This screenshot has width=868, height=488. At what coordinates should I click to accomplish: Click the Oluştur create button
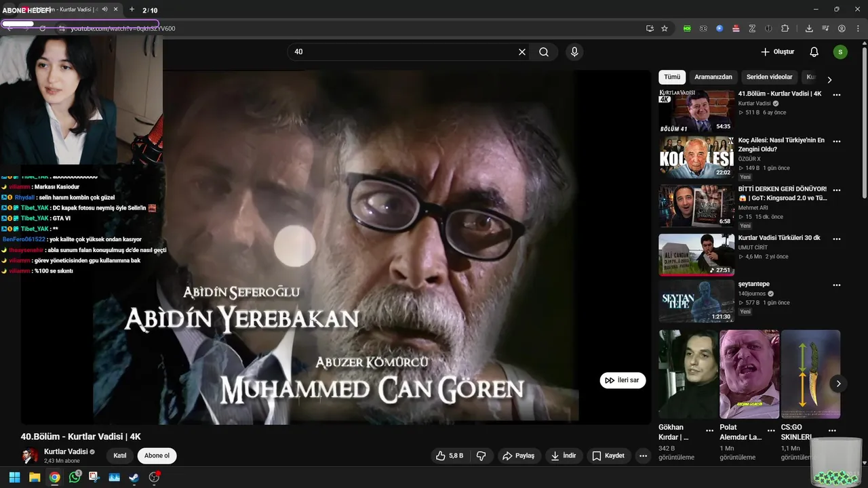777,52
